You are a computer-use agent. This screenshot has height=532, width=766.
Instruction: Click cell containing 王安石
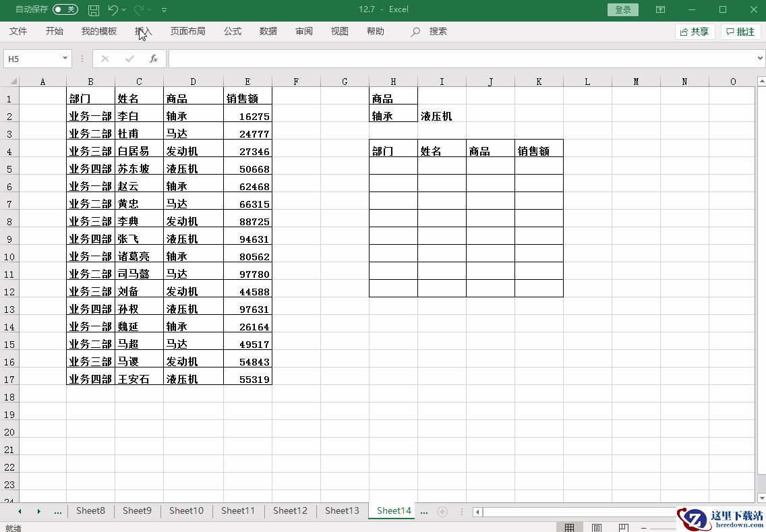[139, 379]
